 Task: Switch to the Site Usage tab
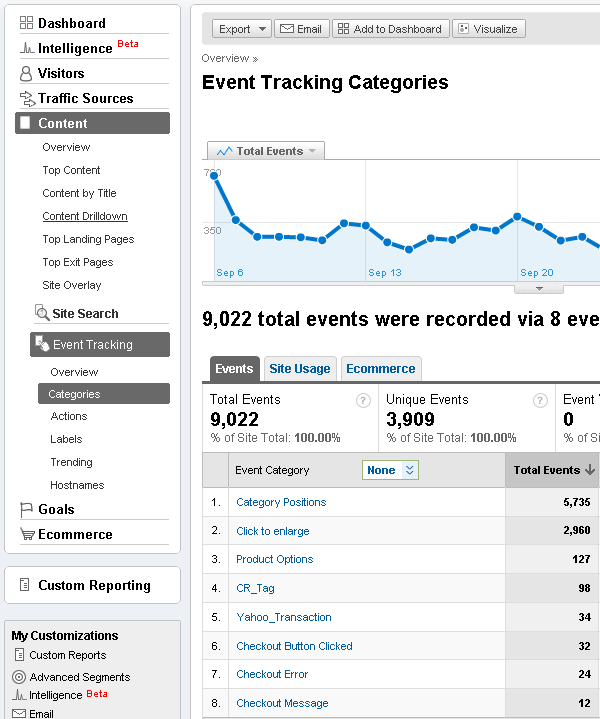point(299,369)
